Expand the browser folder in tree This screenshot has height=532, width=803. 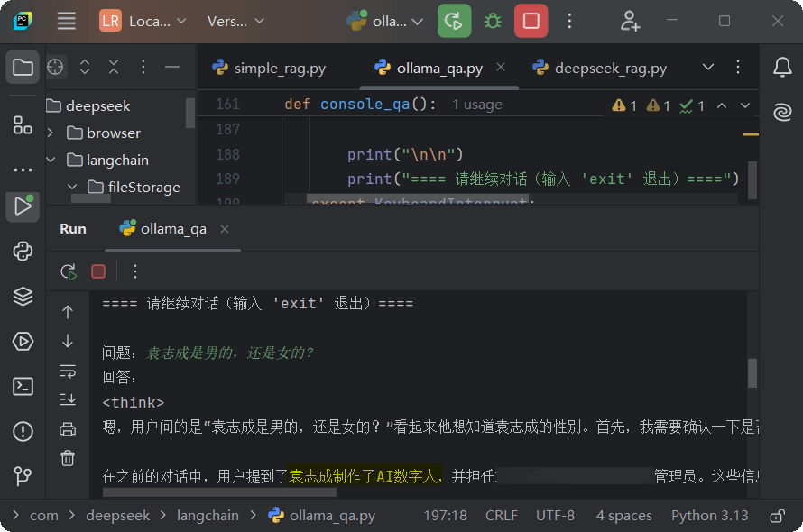point(51,133)
